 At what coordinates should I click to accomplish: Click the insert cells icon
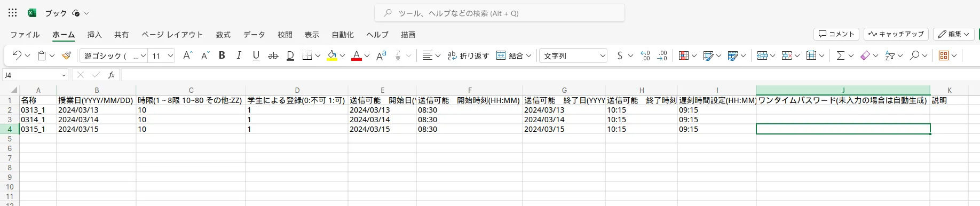click(762, 56)
